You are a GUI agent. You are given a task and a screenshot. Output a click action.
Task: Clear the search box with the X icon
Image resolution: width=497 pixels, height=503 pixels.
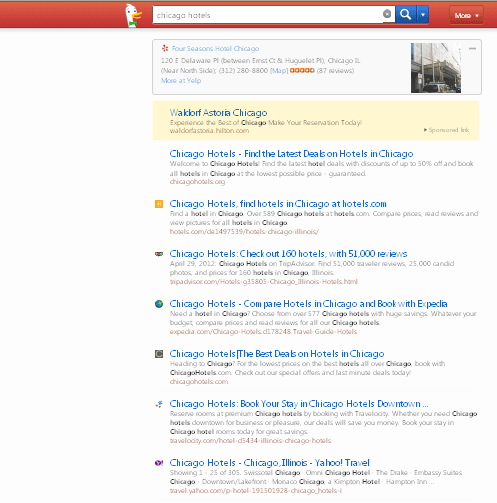[x=387, y=14]
